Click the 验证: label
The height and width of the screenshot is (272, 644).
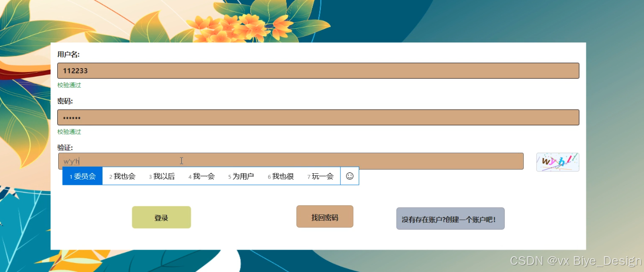65,148
